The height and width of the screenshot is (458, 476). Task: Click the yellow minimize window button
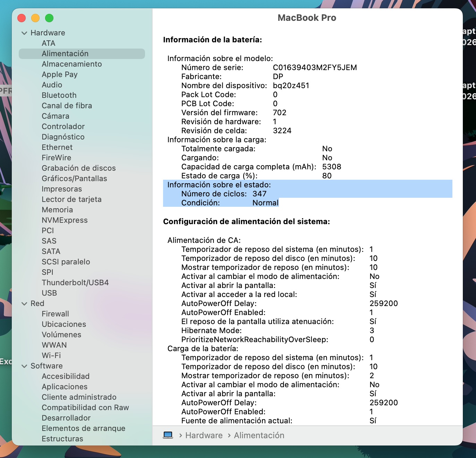[x=35, y=18]
